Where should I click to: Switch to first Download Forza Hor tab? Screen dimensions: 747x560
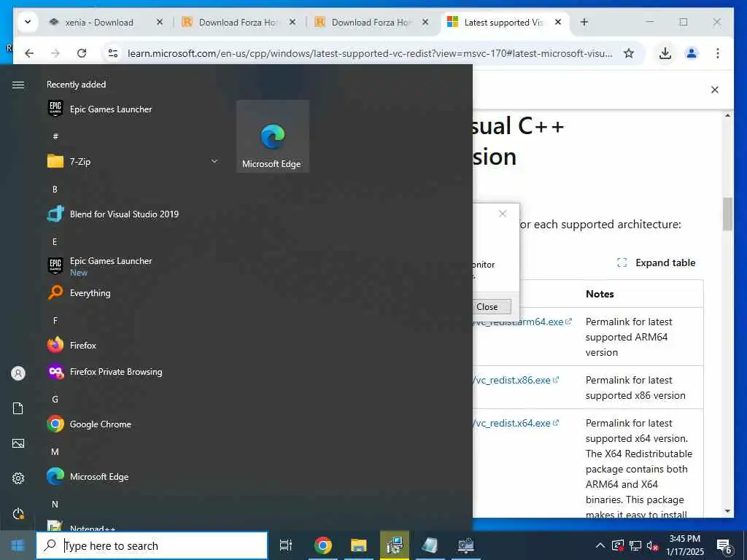click(238, 23)
